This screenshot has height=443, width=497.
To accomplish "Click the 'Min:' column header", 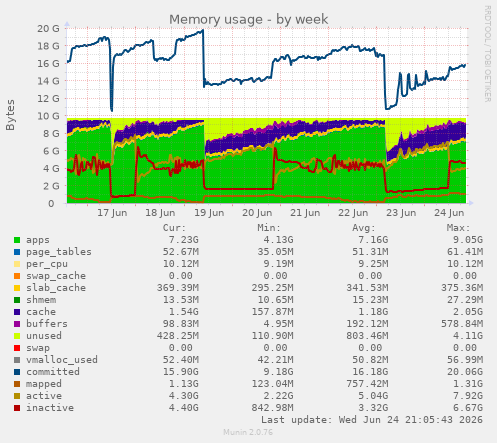I will [x=269, y=228].
